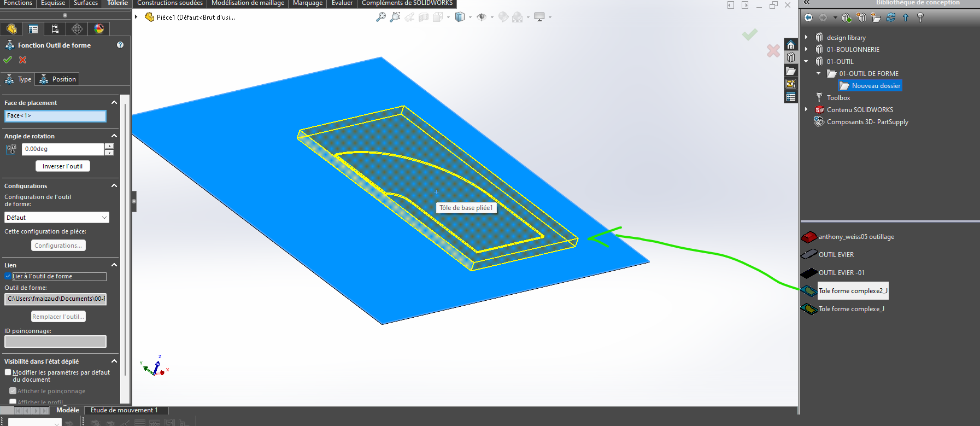Toggle 'Afficher le poinçonnage' checkbox
Screen dimensions: 980x426
13,391
